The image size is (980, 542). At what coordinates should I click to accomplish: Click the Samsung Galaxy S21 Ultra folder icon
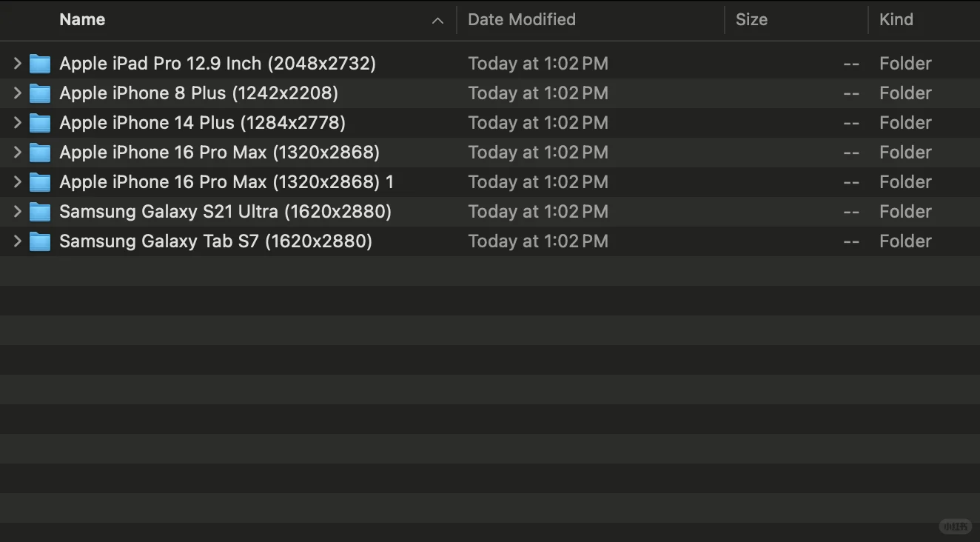(x=40, y=212)
